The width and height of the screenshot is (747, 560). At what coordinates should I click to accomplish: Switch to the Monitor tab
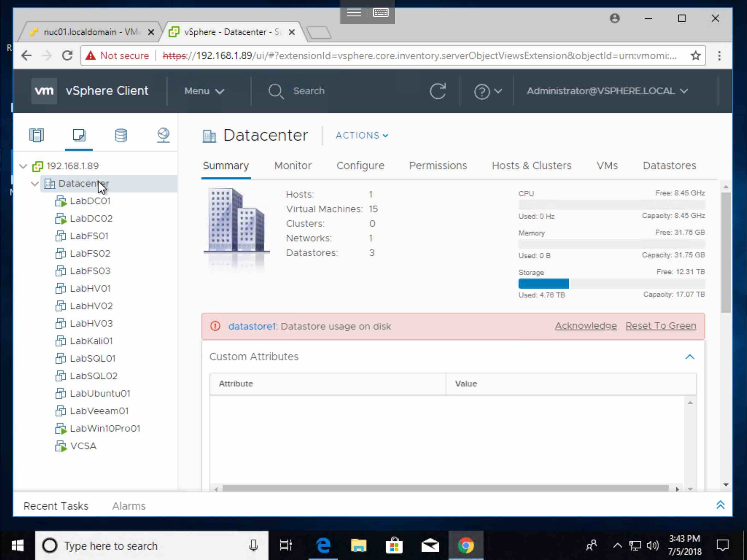point(293,165)
